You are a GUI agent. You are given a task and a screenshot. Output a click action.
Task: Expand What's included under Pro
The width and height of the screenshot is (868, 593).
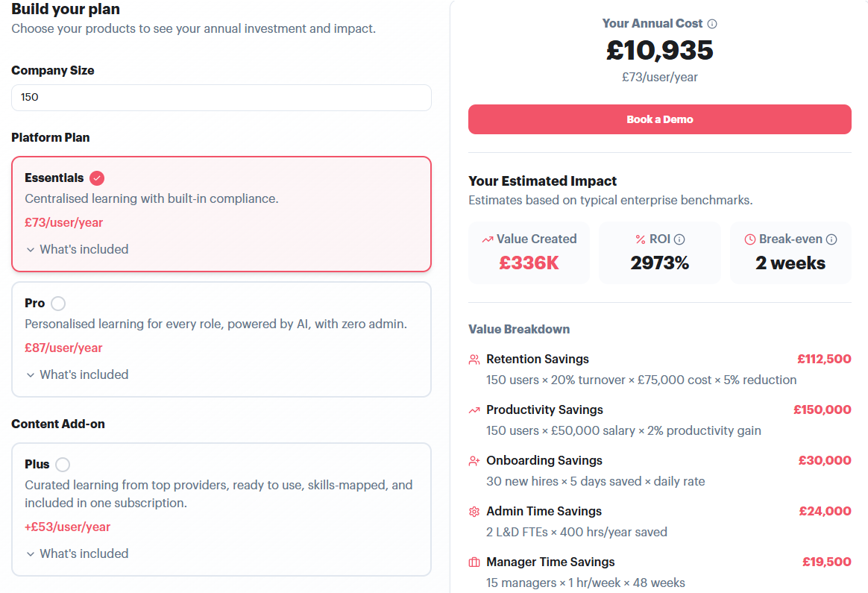click(77, 375)
